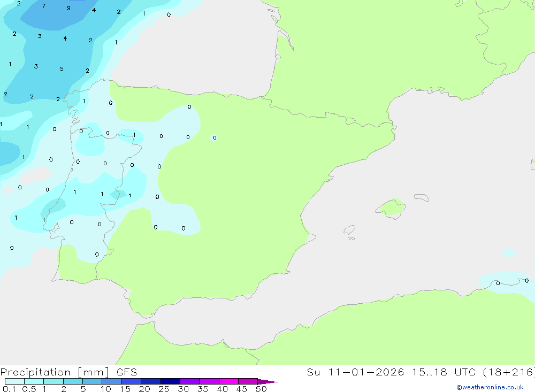
Task: Click the "GFS" model label
Action: tap(127, 372)
